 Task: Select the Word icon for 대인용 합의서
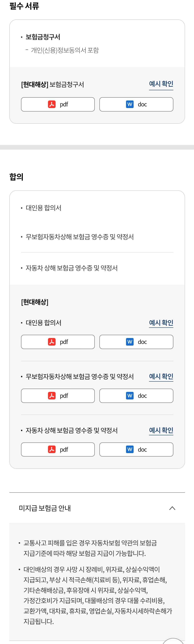(130, 342)
